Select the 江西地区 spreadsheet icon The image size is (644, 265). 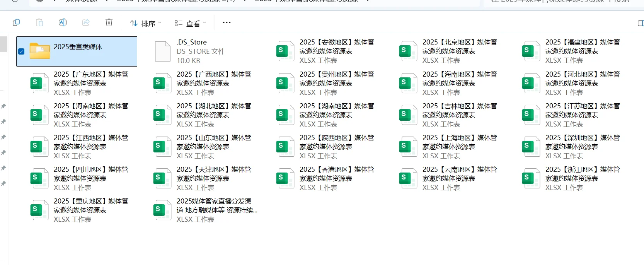click(x=39, y=147)
